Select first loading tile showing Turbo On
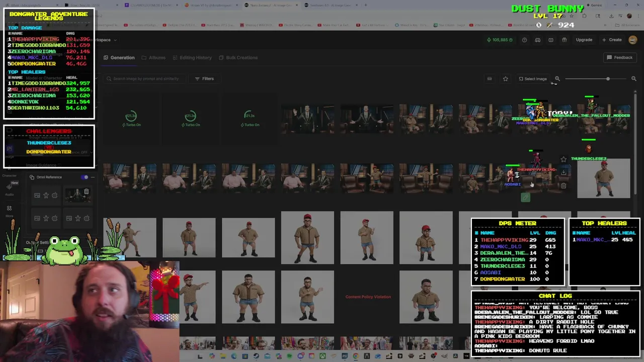Screen dimensions: 644x362 point(131,119)
